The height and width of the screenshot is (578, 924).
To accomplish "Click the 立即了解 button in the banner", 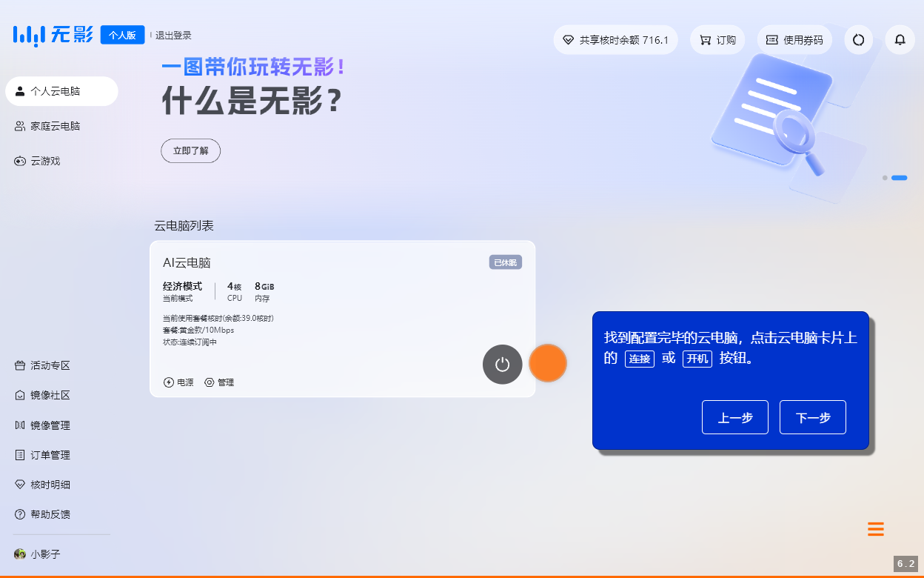I will (190, 150).
